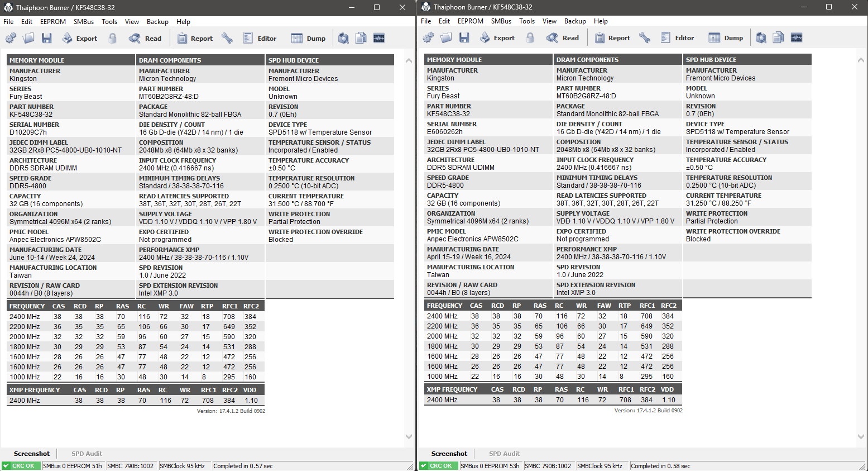Click padlock icon in EEPROM 53h window
The width and height of the screenshot is (868, 471).
530,37
